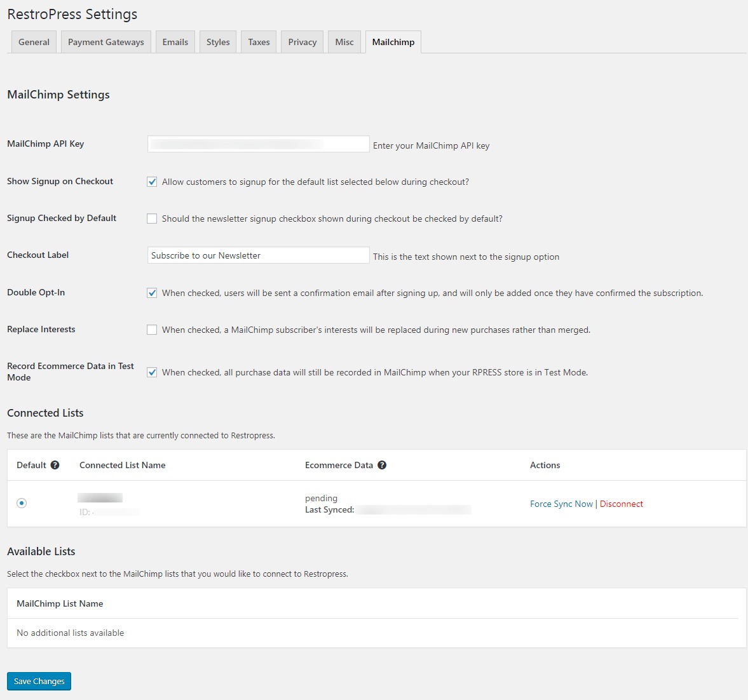Click into the MailChimp API Key field
The height and width of the screenshot is (700, 748).
(258, 144)
